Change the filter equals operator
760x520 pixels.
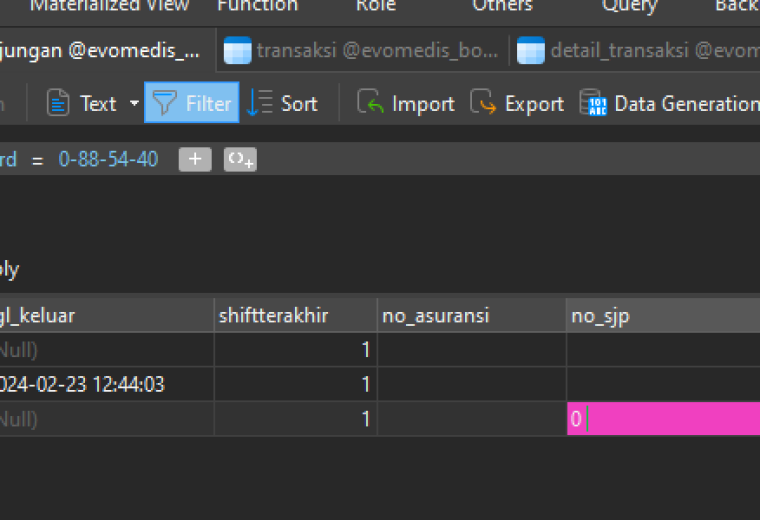tap(37, 160)
